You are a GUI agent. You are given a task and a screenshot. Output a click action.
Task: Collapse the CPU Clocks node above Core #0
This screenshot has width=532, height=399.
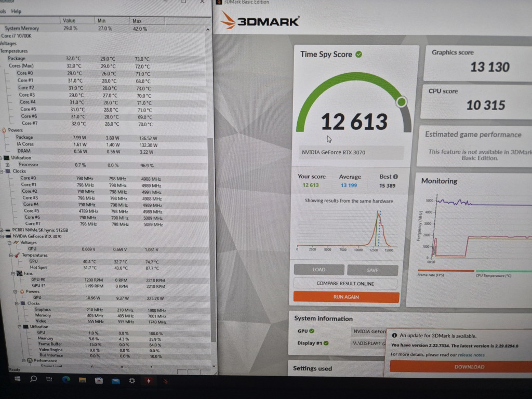click(2, 171)
